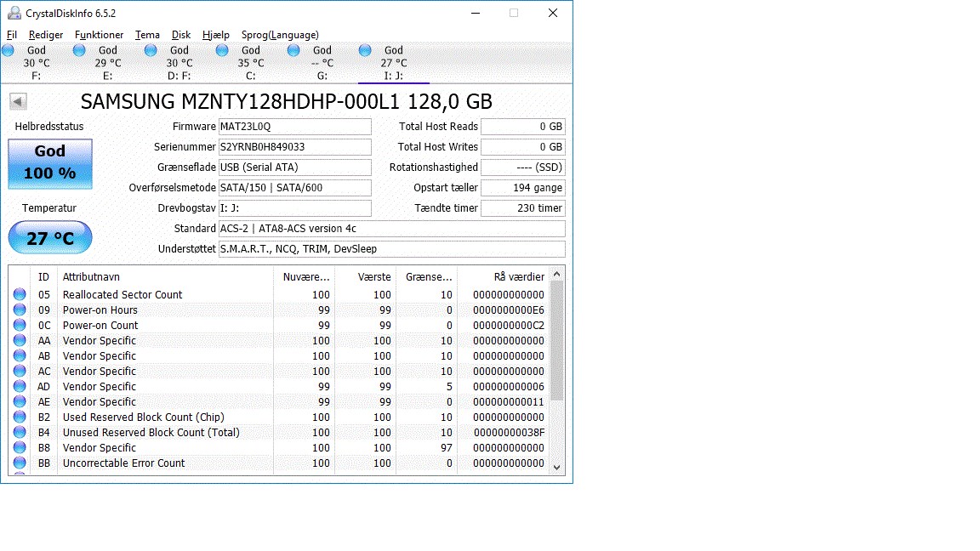980x551 pixels.
Task: Switch to the E: disk at 29 °C
Action: (x=107, y=63)
